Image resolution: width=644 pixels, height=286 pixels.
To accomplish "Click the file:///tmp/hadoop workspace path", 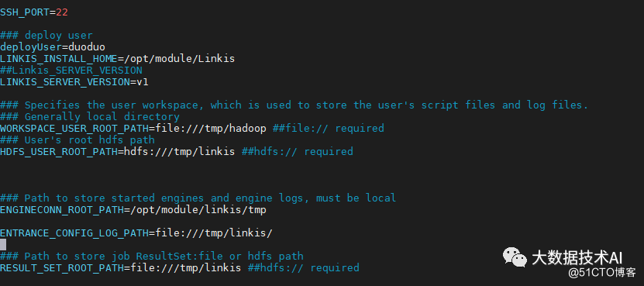I will coord(211,128).
